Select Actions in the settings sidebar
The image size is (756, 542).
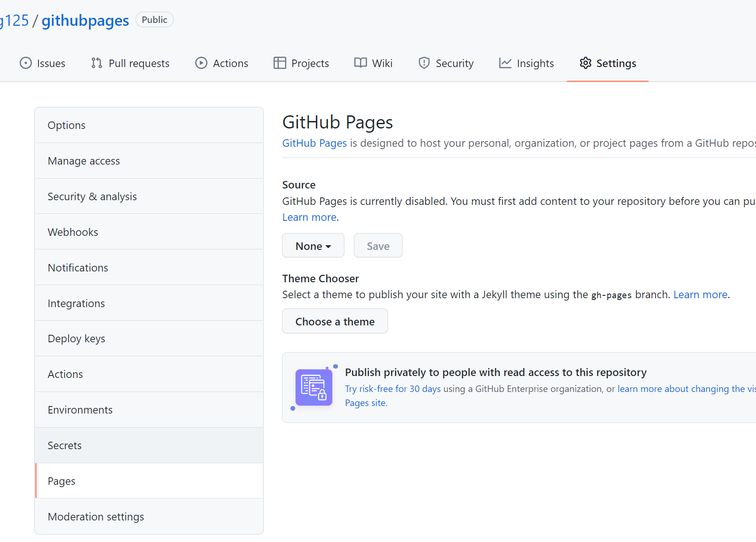click(x=149, y=374)
